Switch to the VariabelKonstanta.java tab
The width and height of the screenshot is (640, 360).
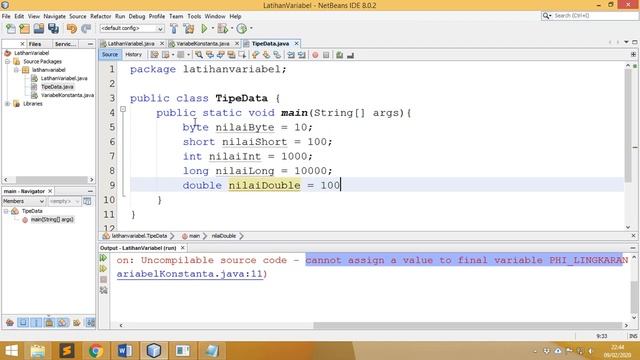click(202, 43)
